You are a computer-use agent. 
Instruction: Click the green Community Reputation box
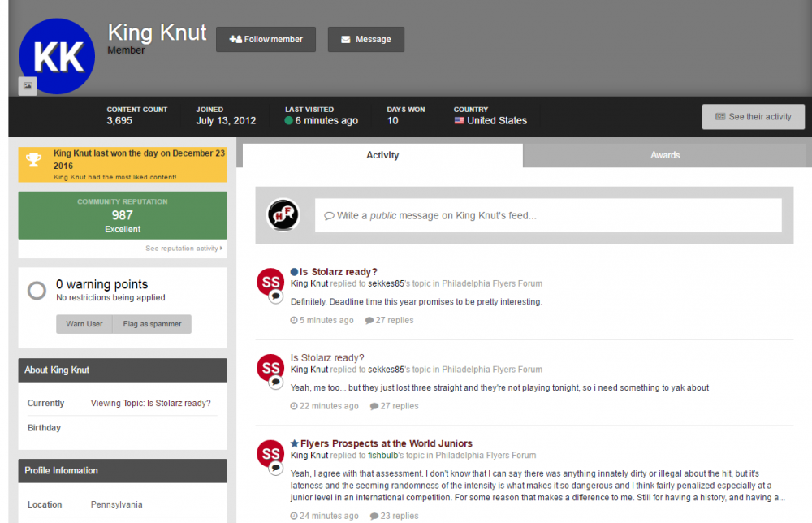pos(123,215)
